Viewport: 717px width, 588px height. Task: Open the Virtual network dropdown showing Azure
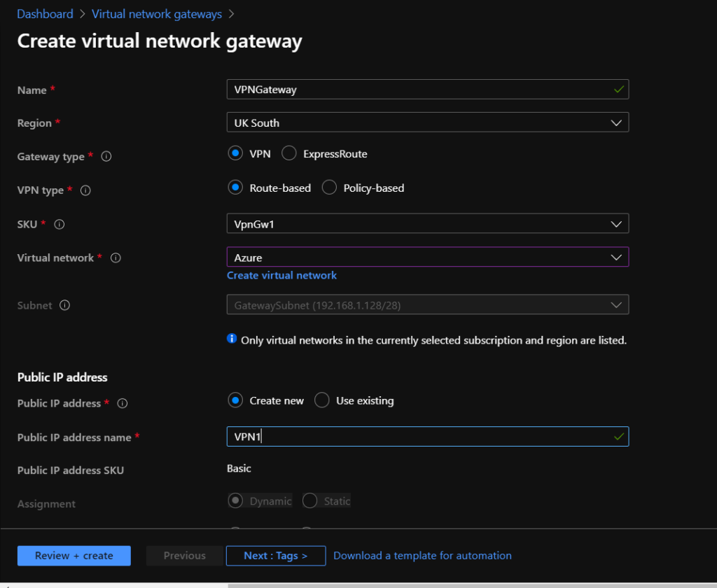427,258
